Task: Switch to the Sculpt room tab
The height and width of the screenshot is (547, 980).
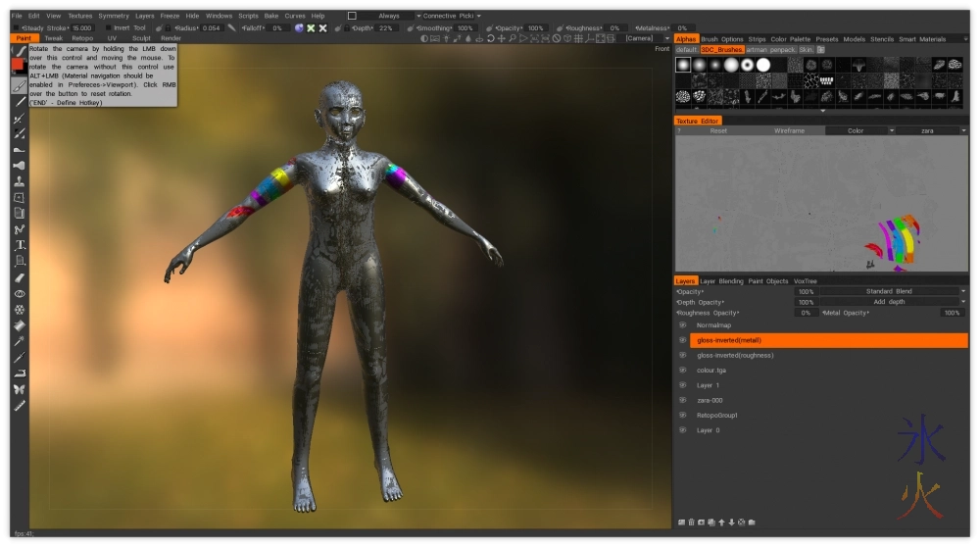Action: coord(141,38)
